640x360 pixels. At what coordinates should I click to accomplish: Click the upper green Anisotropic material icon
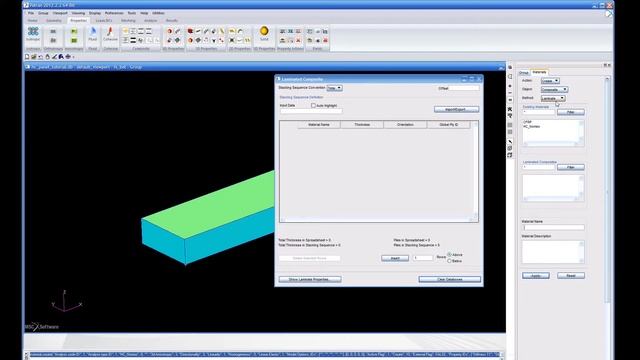tap(74, 31)
